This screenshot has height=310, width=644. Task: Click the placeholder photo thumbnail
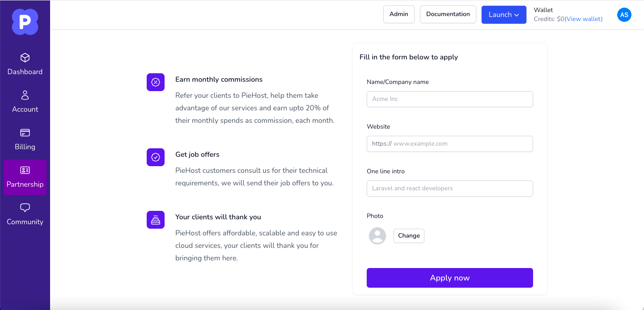pos(377,235)
